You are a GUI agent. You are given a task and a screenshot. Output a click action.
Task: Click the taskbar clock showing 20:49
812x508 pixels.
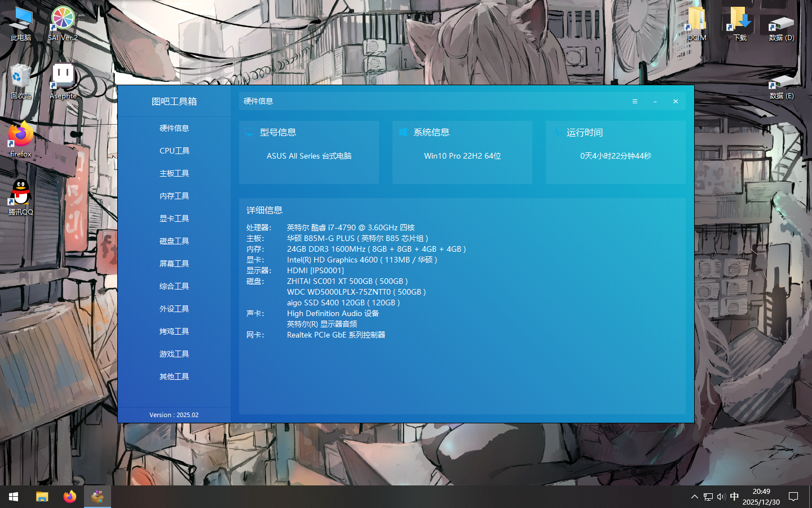pos(761,497)
